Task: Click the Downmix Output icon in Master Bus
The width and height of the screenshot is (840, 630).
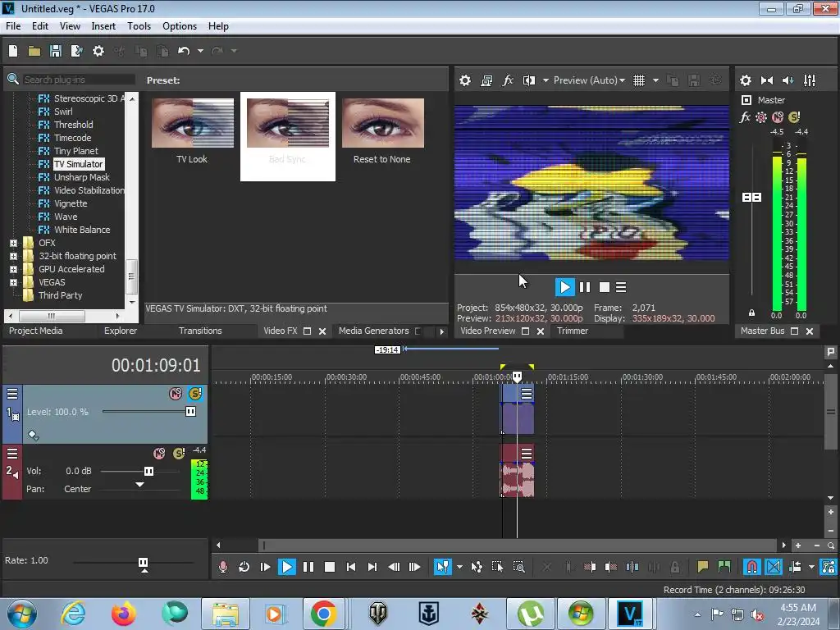Action: [767, 80]
